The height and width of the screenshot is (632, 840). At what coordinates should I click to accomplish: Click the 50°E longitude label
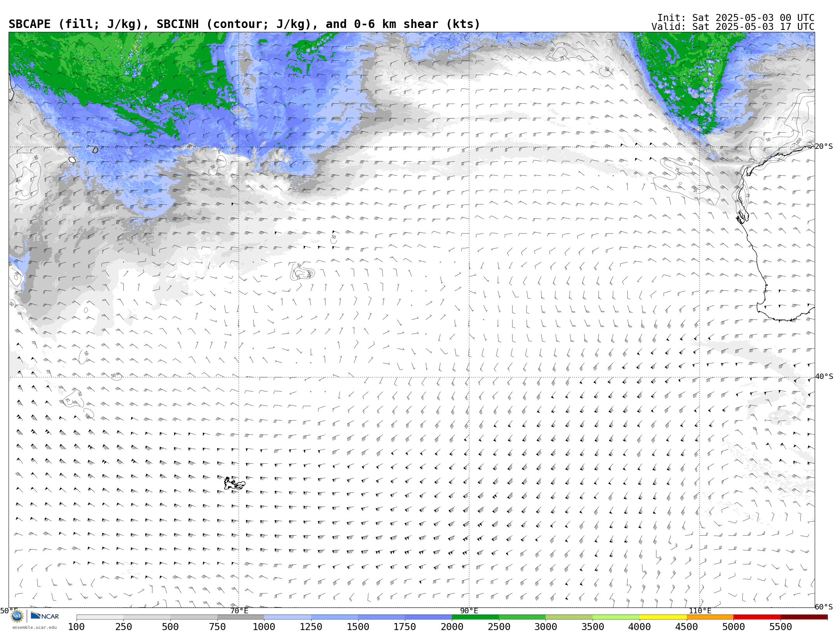pyautogui.click(x=9, y=611)
